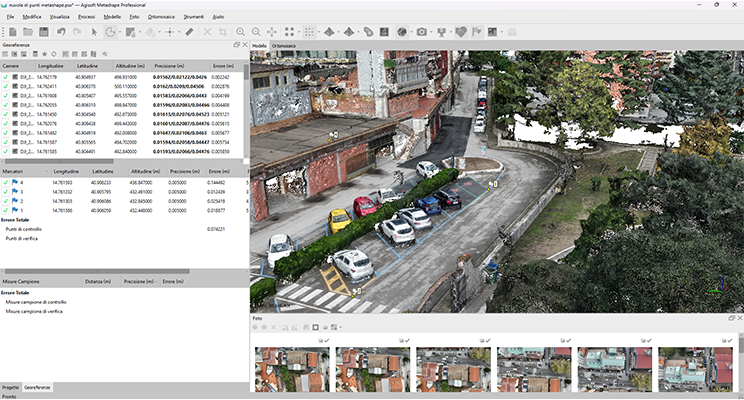The image size is (744, 400).
Task: Save the project with the floppy icon
Action: (44, 32)
